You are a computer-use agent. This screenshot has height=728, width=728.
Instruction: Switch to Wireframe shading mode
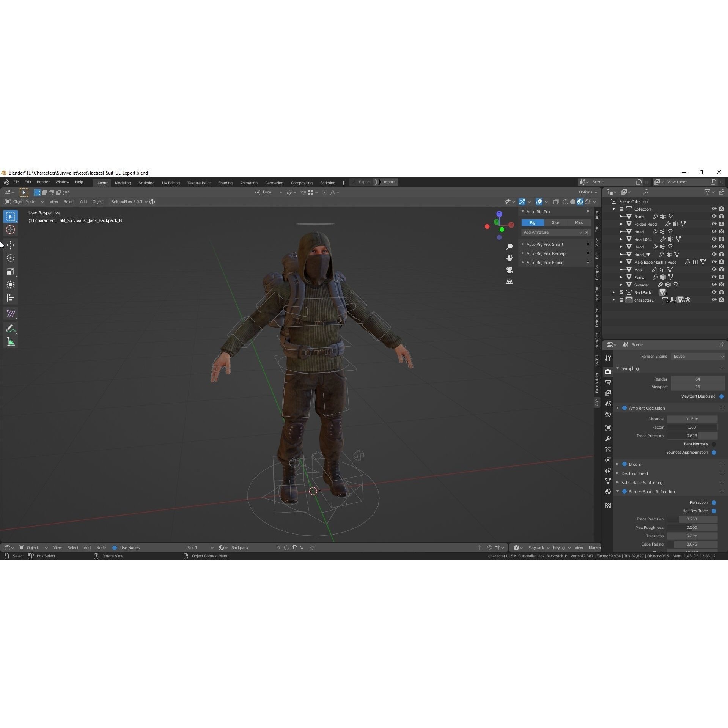566,202
